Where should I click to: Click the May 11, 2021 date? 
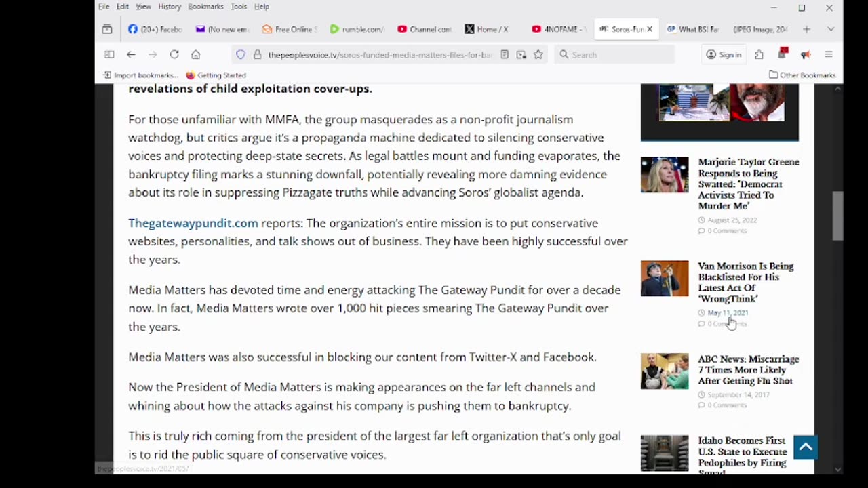pyautogui.click(x=728, y=313)
